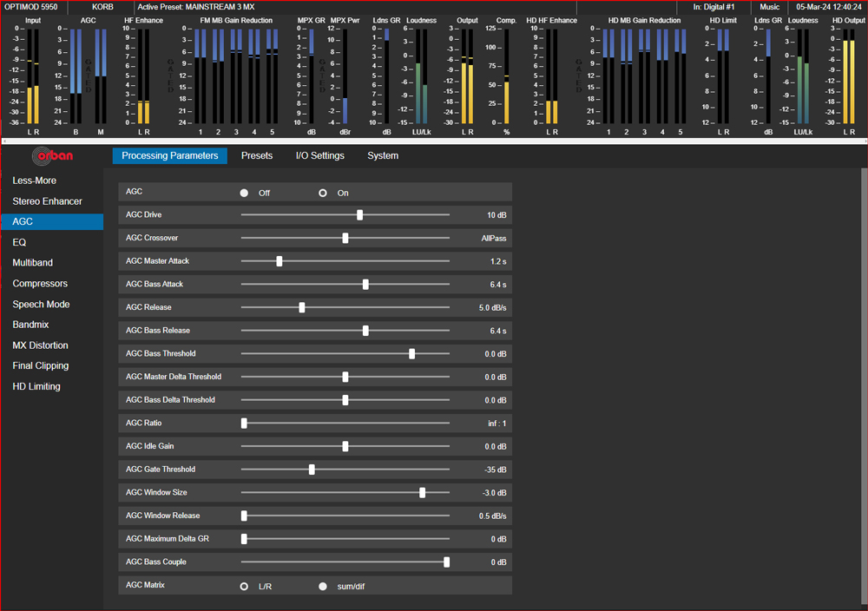The height and width of the screenshot is (611, 868).
Task: Click the Orban logo icon
Action: pyautogui.click(x=53, y=156)
